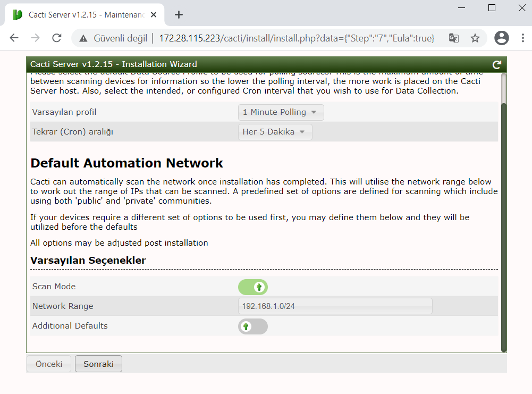Open a new browser tab
Screen dimensions: 532x394
[x=179, y=14]
